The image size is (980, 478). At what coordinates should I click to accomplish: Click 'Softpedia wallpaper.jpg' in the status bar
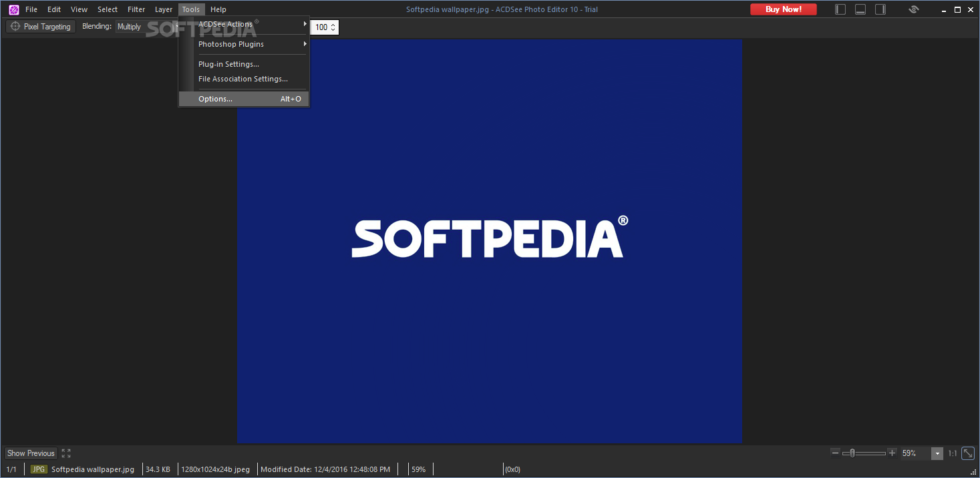(93, 469)
